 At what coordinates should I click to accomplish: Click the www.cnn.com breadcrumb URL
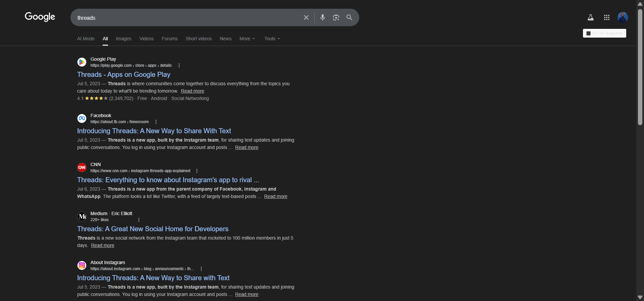pyautogui.click(x=140, y=171)
